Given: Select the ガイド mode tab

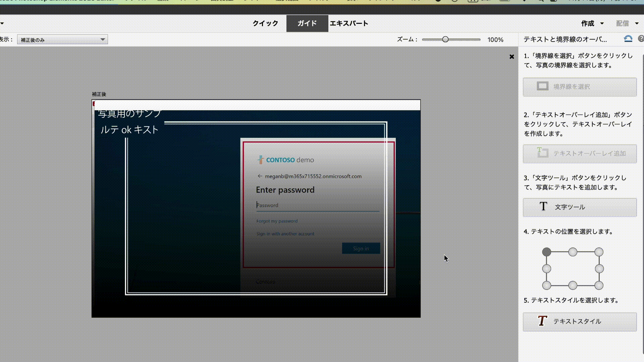Looking at the screenshot, I should click(x=307, y=23).
